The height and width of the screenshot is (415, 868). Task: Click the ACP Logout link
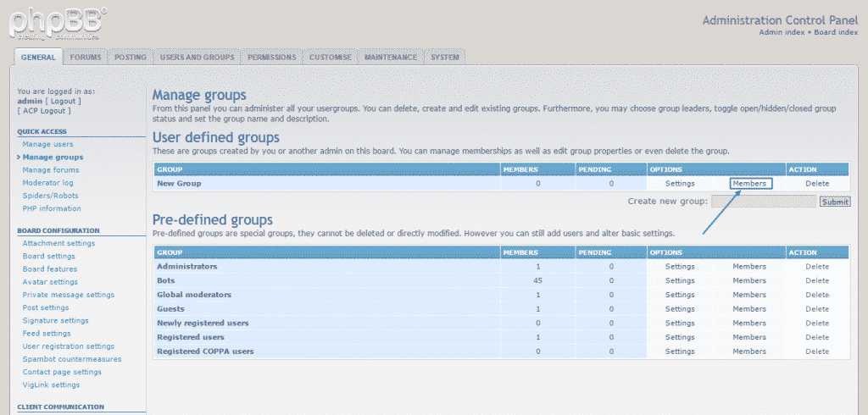coord(44,111)
